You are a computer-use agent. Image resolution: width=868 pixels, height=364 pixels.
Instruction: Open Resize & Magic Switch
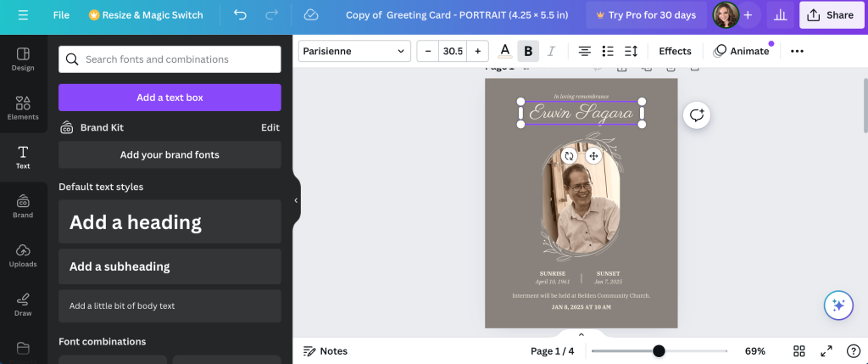[146, 15]
